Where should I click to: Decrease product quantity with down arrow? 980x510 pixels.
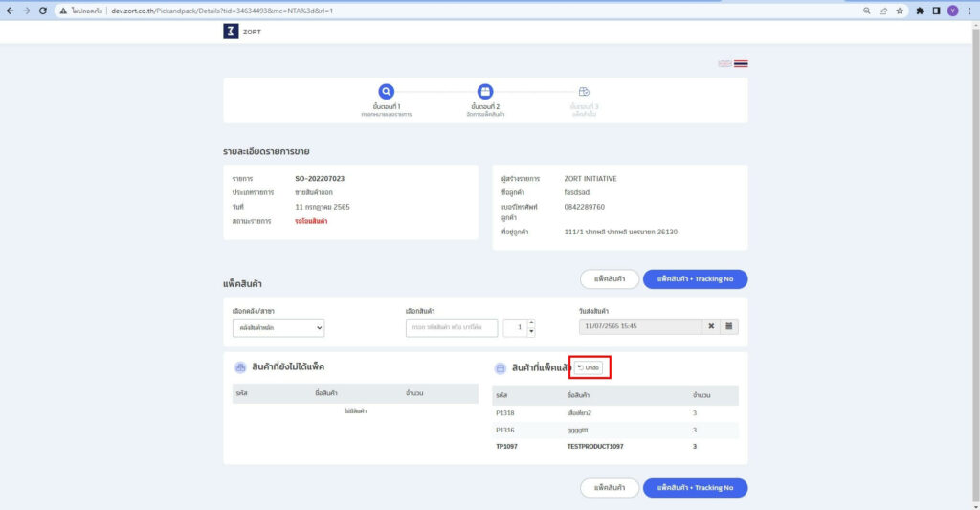(531, 332)
